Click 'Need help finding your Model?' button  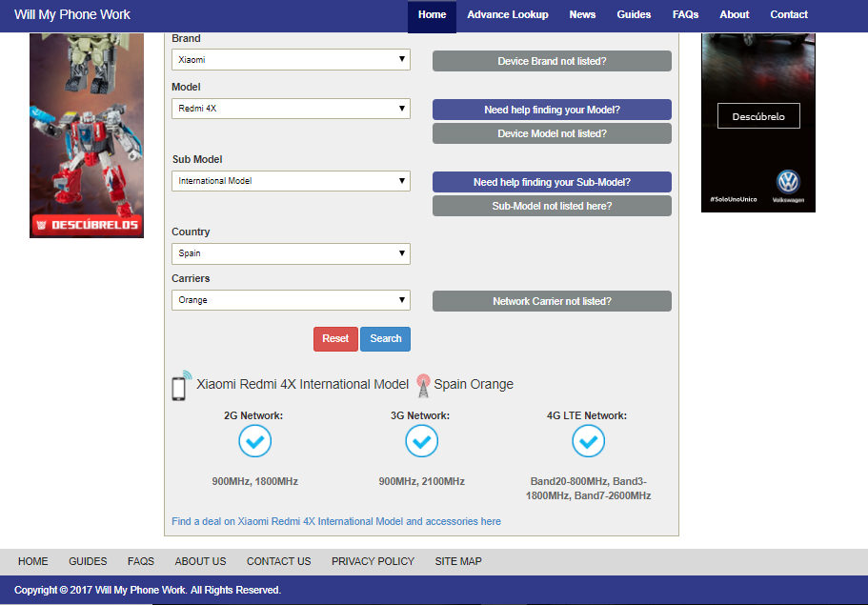tap(552, 110)
